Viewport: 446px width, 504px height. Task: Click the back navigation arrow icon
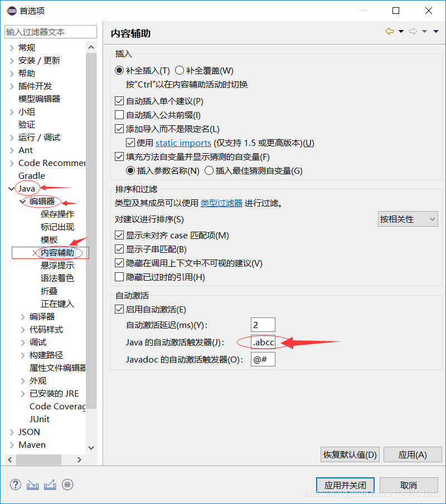point(389,31)
